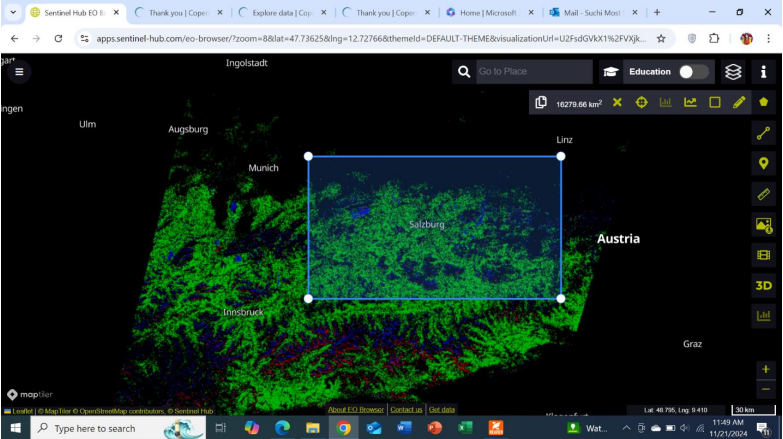The image size is (783, 439).
Task: Switch to the Sentinel Hub EO Browser tab
Action: pos(75,12)
